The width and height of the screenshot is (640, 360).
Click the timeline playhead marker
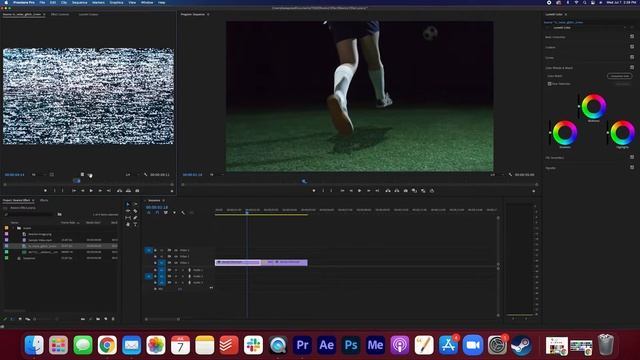click(247, 212)
